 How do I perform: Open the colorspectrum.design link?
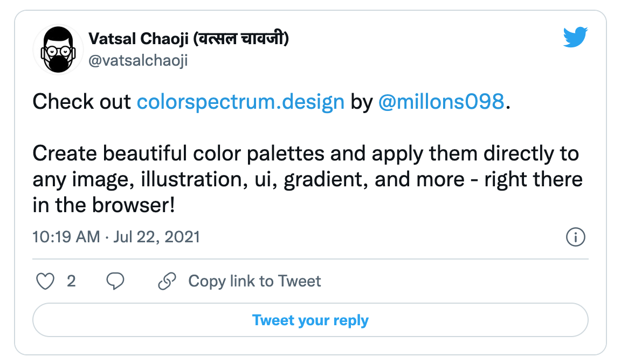point(240,101)
